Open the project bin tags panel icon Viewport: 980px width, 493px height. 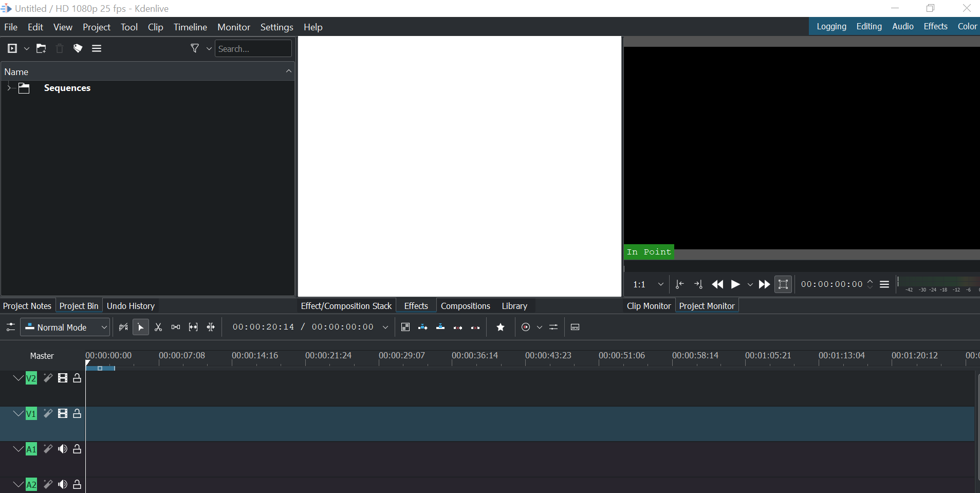pyautogui.click(x=78, y=48)
